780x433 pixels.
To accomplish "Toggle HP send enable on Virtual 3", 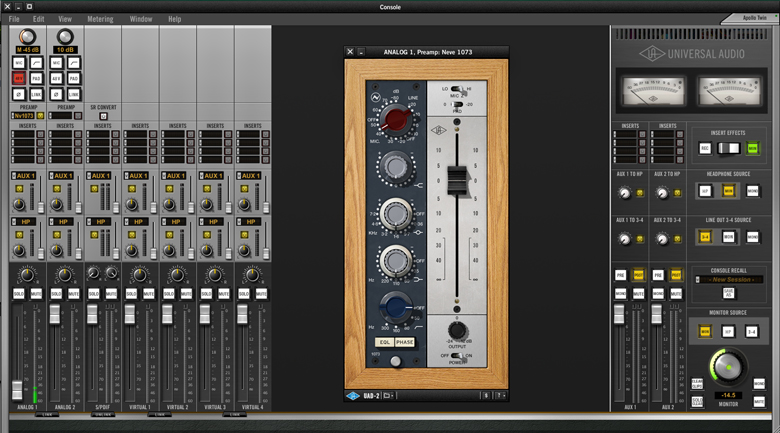I will (x=207, y=234).
